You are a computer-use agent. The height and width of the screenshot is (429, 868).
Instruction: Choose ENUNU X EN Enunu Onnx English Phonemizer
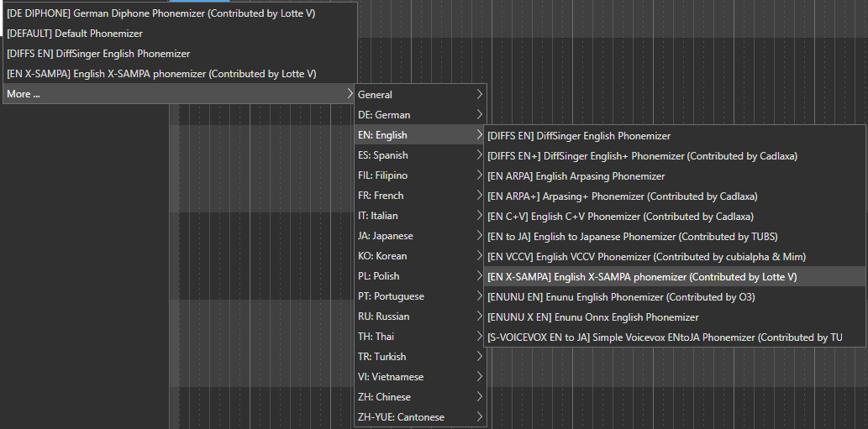pyautogui.click(x=675, y=317)
